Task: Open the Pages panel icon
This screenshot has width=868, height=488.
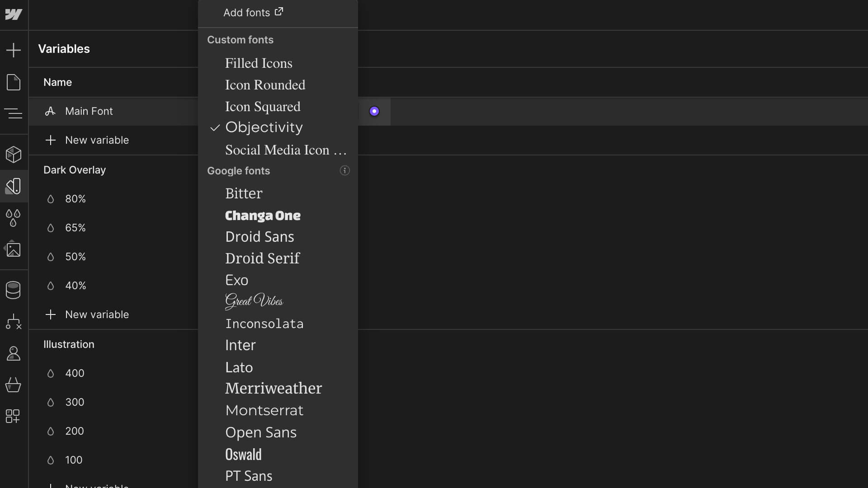Action: [x=14, y=82]
